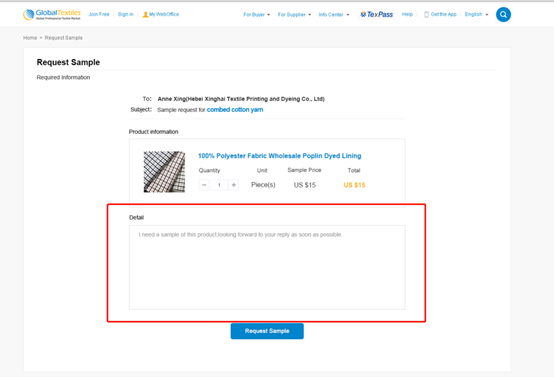This screenshot has height=378, width=554.
Task: Click the supplier name Anne Xing text
Action: click(x=241, y=99)
